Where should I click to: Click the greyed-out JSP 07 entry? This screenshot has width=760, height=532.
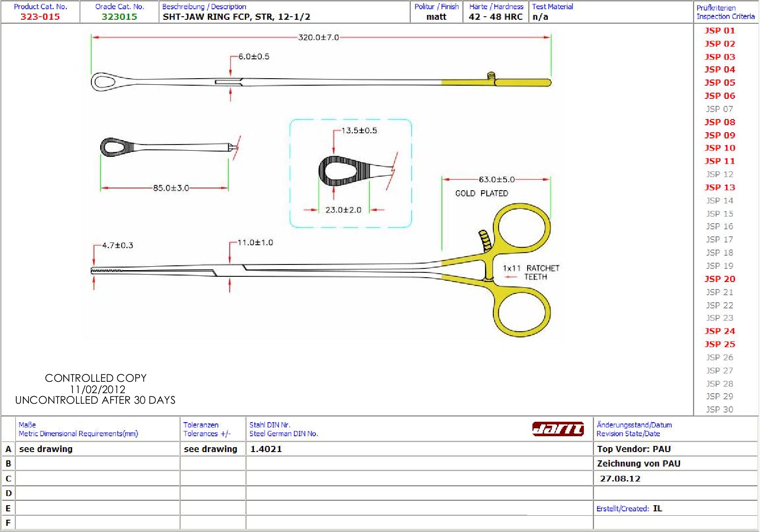[x=719, y=109]
